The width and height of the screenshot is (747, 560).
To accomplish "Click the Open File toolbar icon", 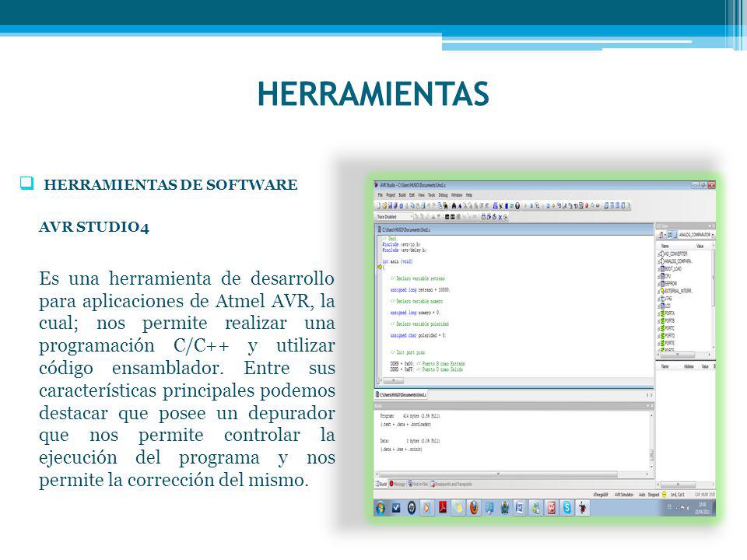I will tap(384, 205).
